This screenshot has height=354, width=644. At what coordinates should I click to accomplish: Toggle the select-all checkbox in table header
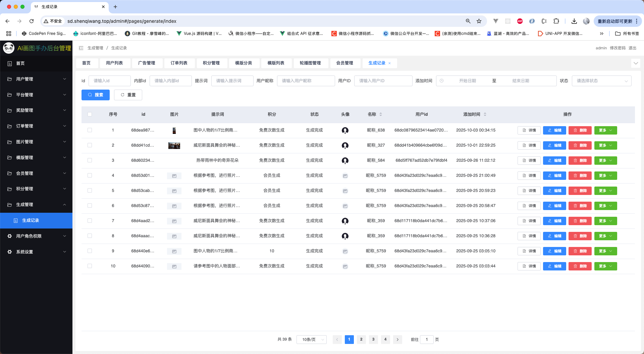90,114
